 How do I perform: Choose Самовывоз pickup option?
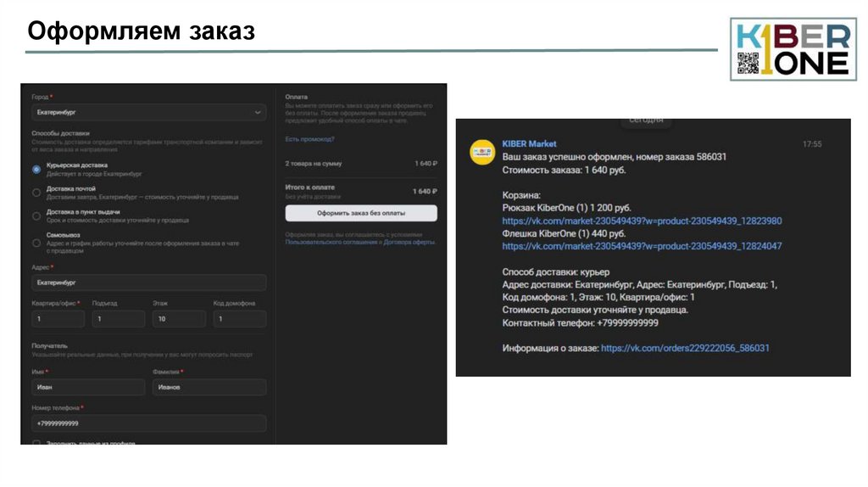pyautogui.click(x=36, y=243)
